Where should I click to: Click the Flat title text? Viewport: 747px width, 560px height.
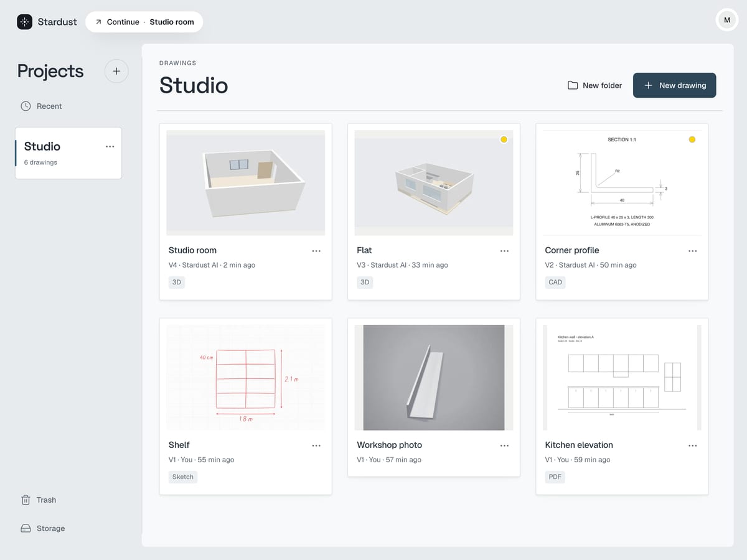pyautogui.click(x=364, y=250)
